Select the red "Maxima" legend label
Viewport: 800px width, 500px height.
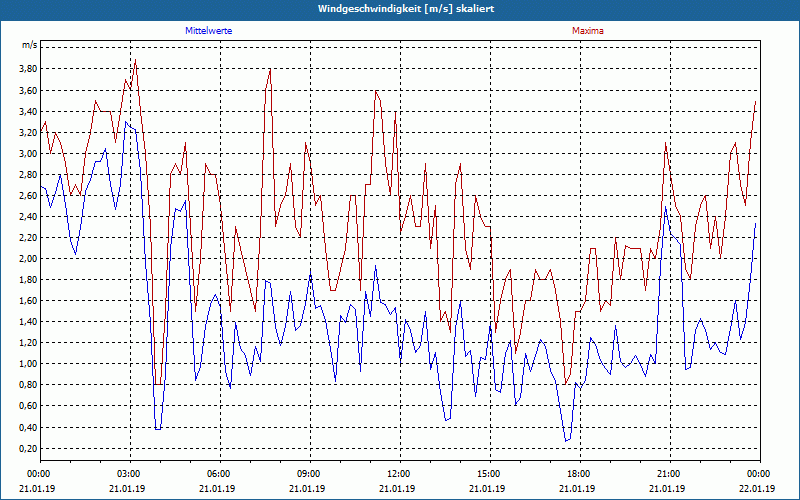588,31
